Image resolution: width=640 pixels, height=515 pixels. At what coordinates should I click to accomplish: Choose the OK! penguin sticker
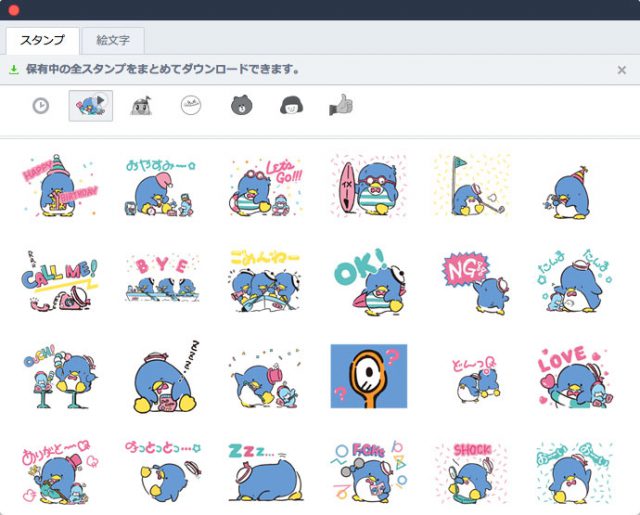(369, 281)
